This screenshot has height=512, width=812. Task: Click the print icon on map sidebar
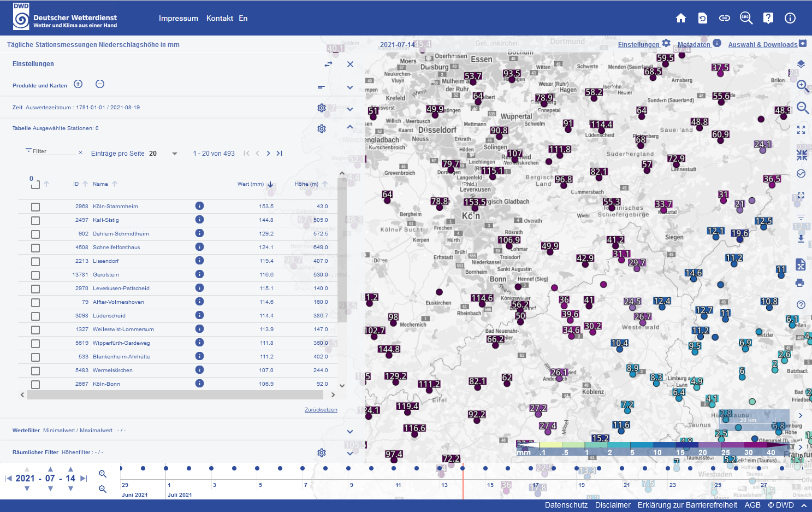(800, 283)
